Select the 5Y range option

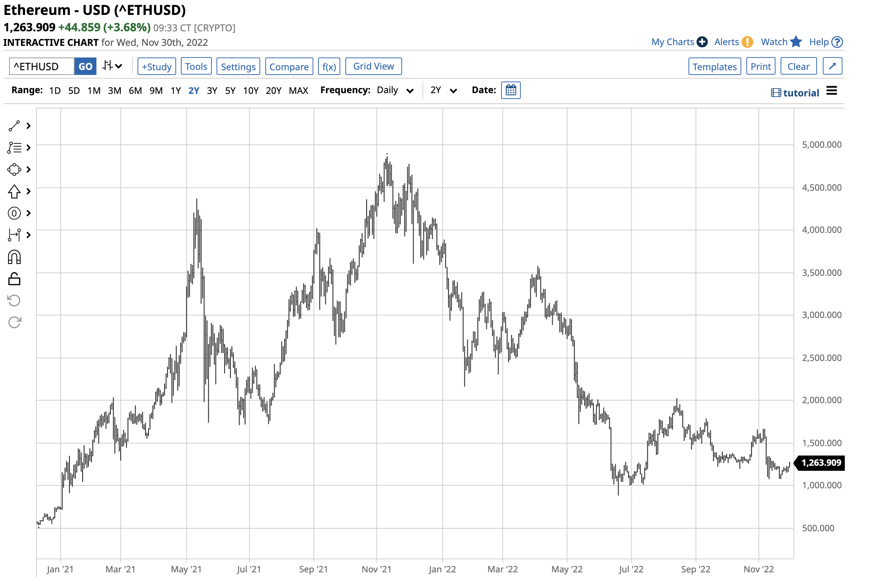pyautogui.click(x=230, y=91)
